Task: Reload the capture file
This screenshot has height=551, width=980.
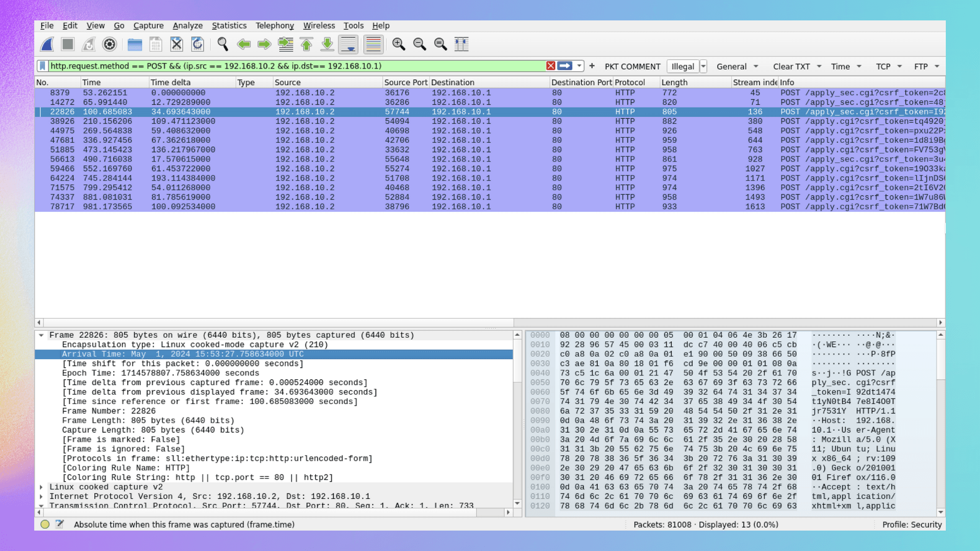Action: click(x=198, y=44)
